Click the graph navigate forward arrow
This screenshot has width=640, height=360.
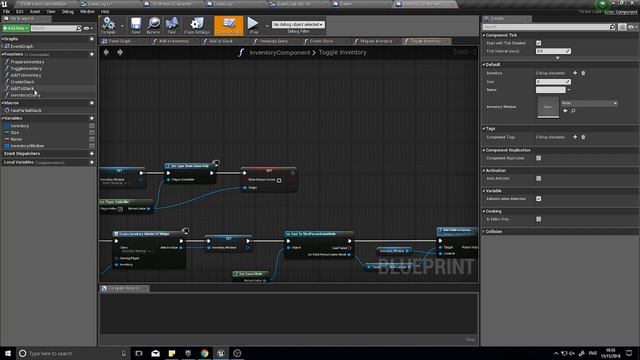[120, 52]
